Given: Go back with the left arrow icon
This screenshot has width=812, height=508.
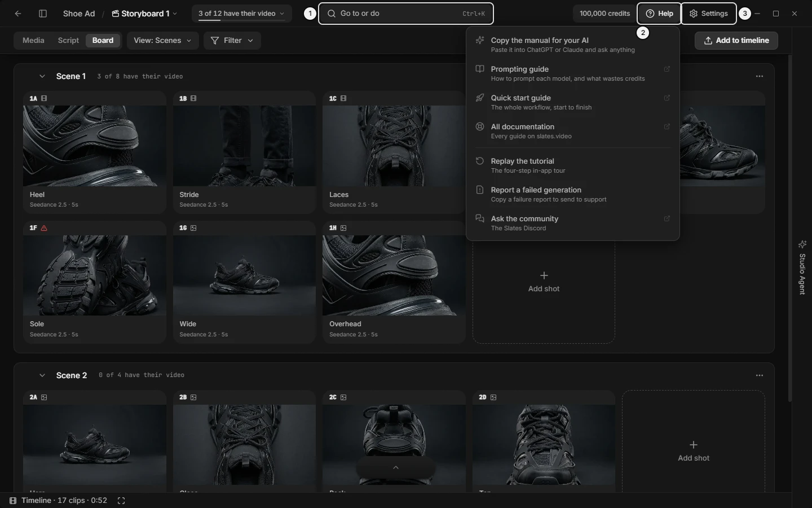Looking at the screenshot, I should click(18, 14).
